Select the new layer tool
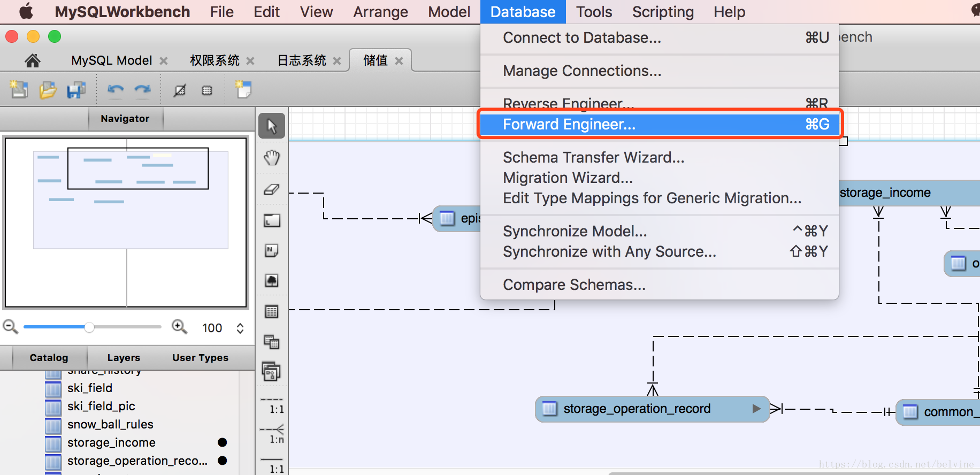The height and width of the screenshot is (475, 980). click(x=272, y=220)
